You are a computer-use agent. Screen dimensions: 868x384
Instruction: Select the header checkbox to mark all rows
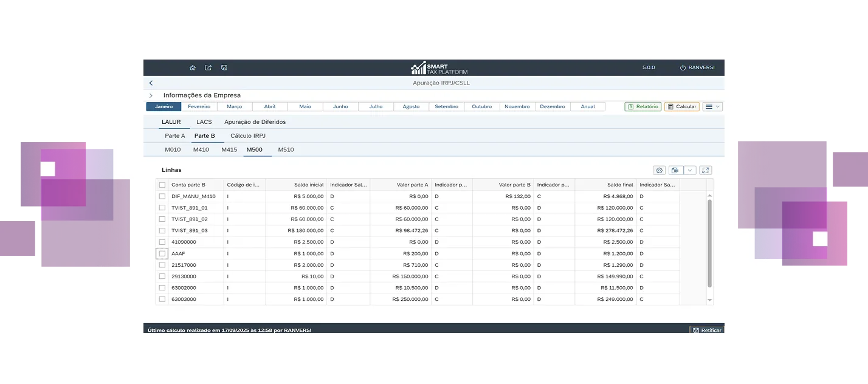[162, 184]
